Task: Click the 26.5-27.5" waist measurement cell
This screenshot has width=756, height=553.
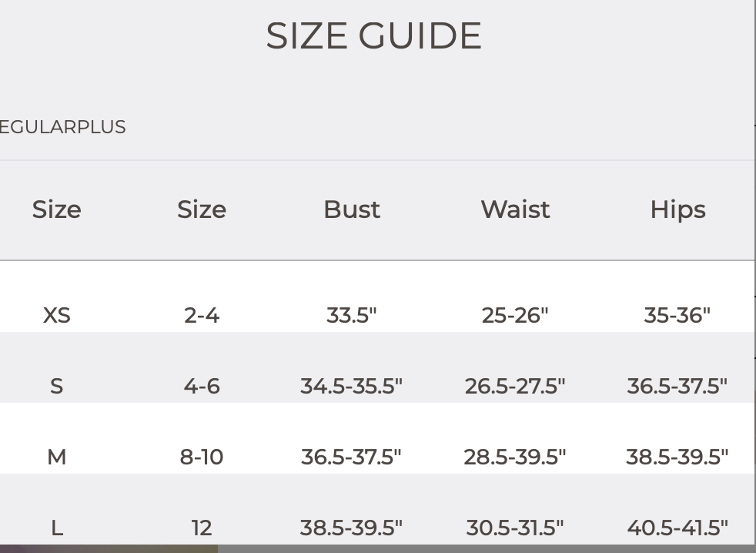Action: (x=515, y=387)
